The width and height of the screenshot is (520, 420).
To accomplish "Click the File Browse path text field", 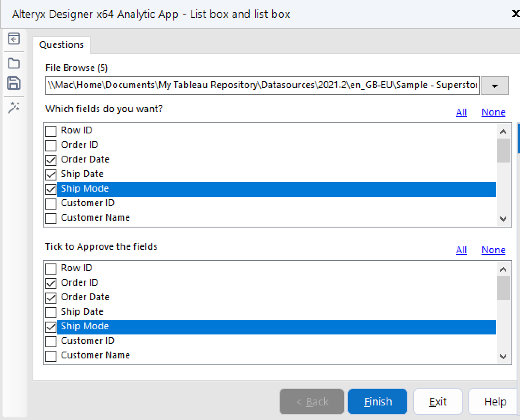I will point(263,85).
